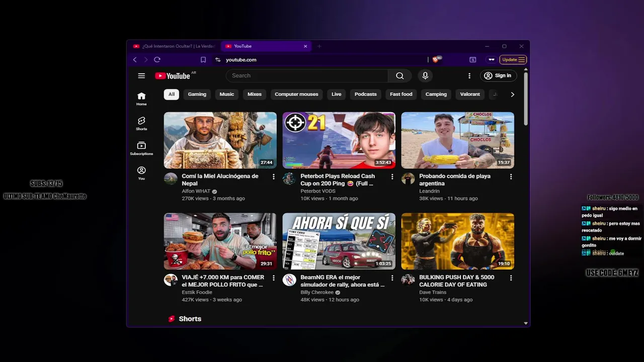Screen dimensions: 644x362
Task: Open AHORA SÍ QUE SÍ rally thumbnail
Action: coord(339,241)
